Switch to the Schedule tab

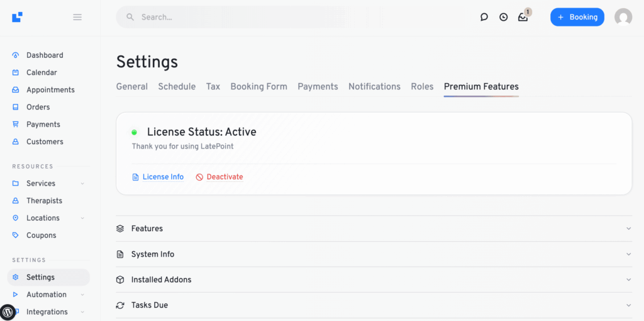(177, 87)
